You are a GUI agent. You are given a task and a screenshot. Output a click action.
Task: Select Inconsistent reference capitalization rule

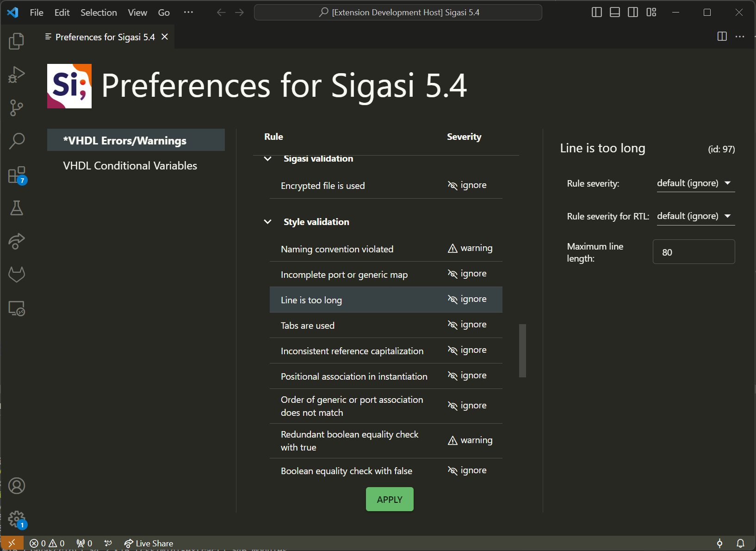pos(386,351)
